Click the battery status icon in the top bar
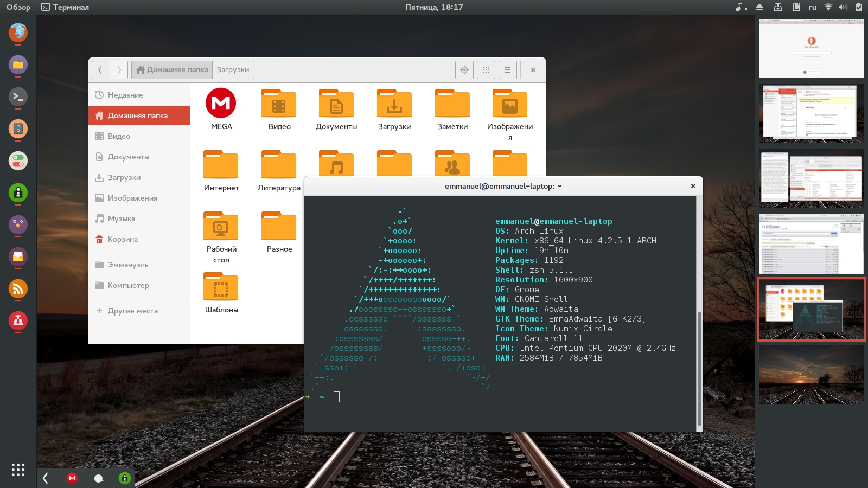The height and width of the screenshot is (488, 868). click(858, 7)
